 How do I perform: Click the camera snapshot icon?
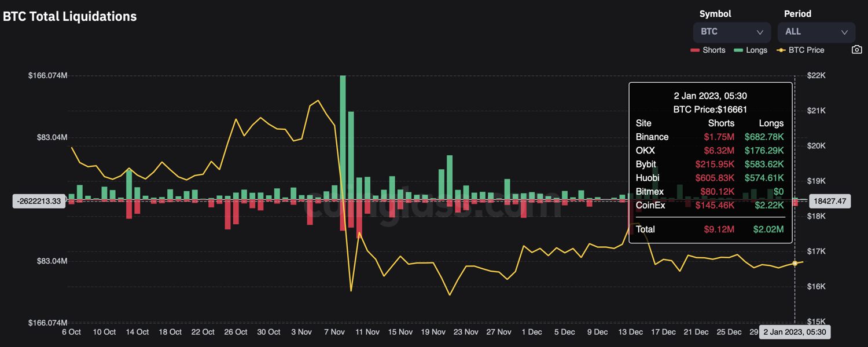857,50
